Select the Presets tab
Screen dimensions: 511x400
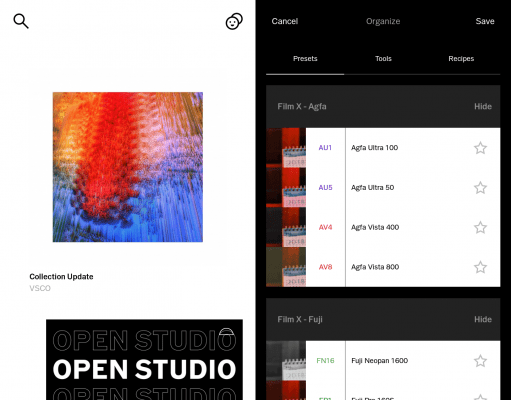pos(305,59)
